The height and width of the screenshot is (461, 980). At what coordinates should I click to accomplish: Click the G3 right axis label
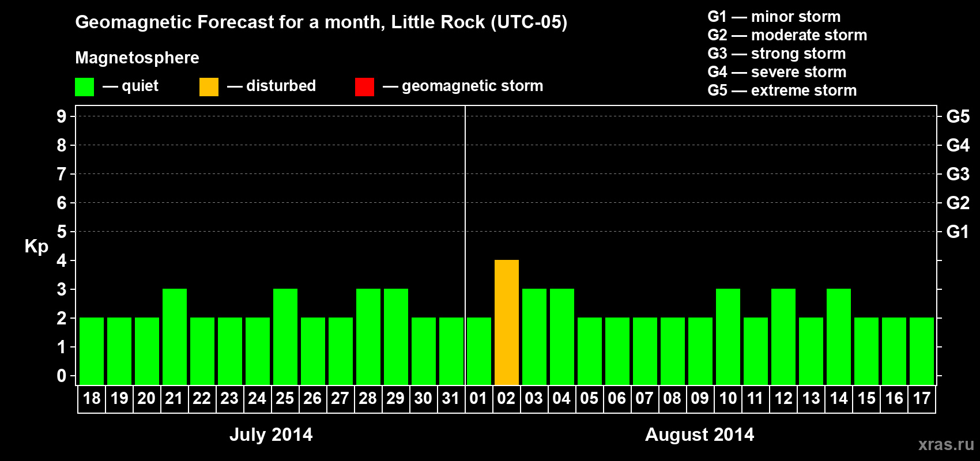click(x=958, y=174)
